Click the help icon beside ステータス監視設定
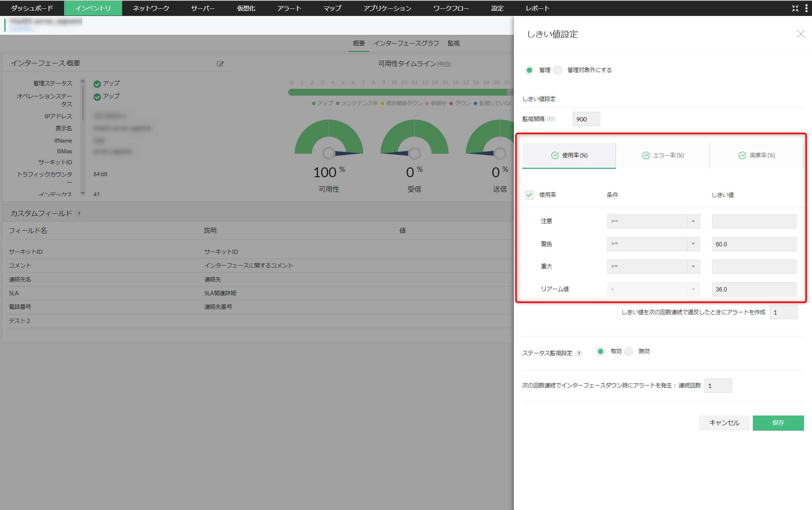The width and height of the screenshot is (812, 510). (x=579, y=353)
